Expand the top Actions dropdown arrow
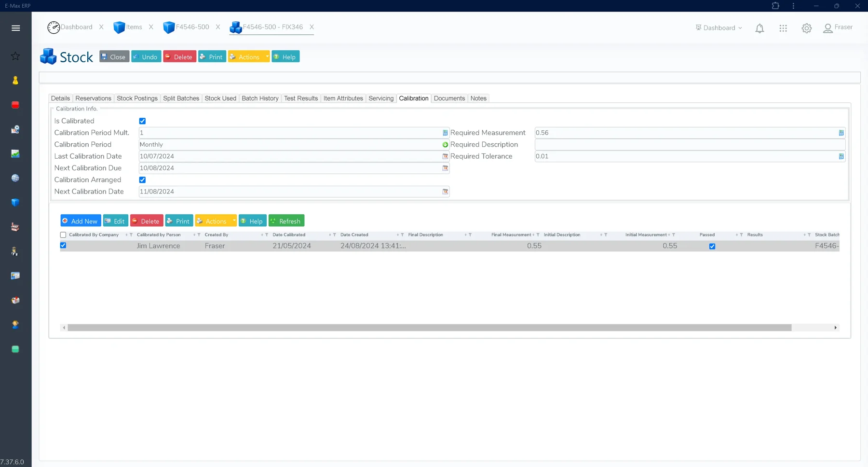868x467 pixels. tap(267, 56)
